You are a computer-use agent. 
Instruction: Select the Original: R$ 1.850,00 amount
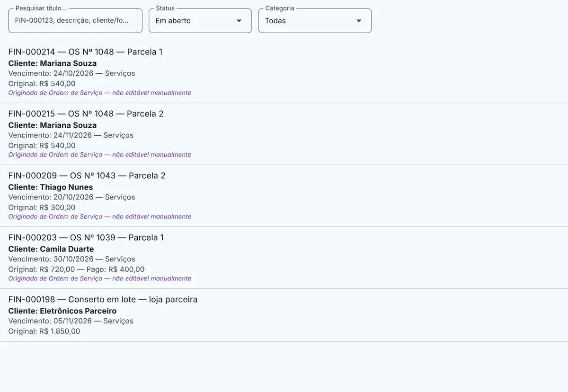click(44, 332)
